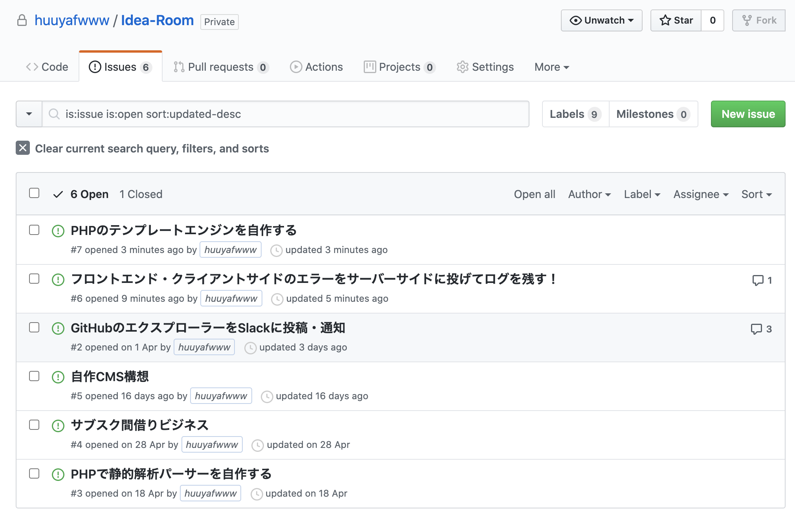
Task: Open the Assignee filter dropdown
Action: tap(701, 194)
